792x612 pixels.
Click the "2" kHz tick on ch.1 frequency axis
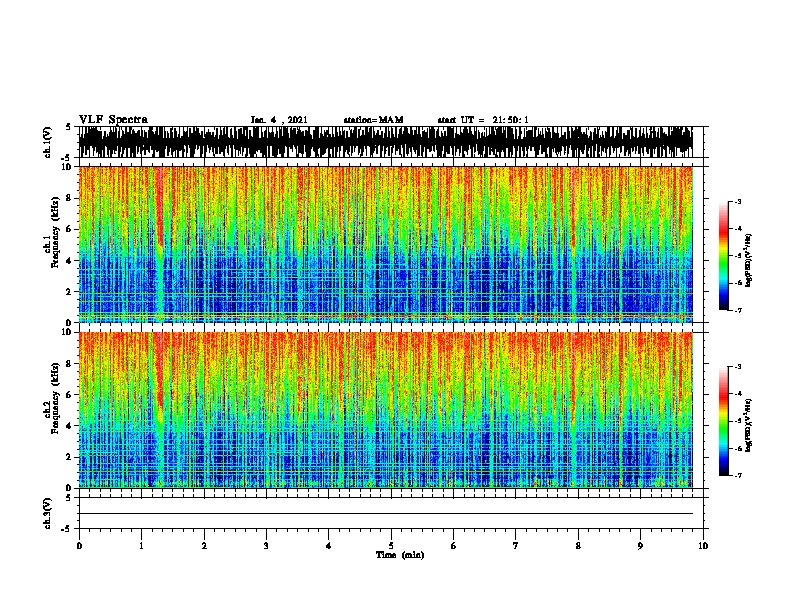(69, 292)
